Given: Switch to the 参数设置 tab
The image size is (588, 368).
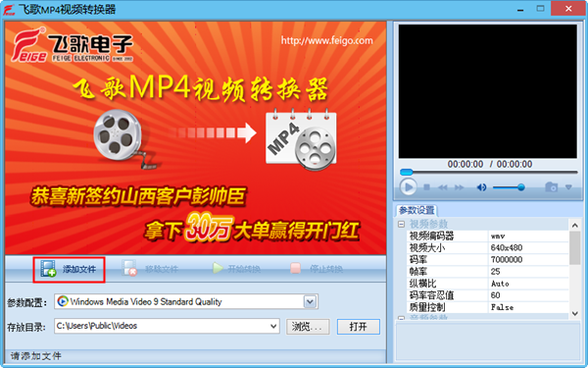Looking at the screenshot, I should (x=416, y=210).
